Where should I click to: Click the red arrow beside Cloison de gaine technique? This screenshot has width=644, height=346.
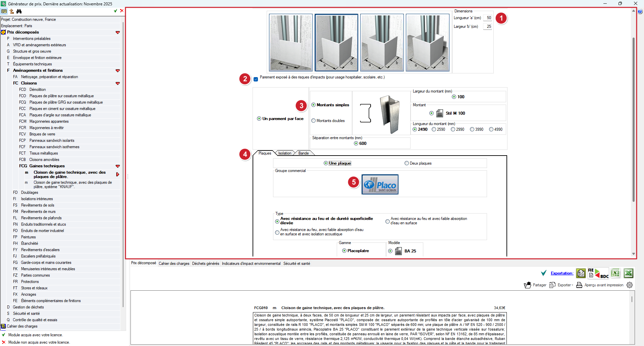[x=118, y=174]
